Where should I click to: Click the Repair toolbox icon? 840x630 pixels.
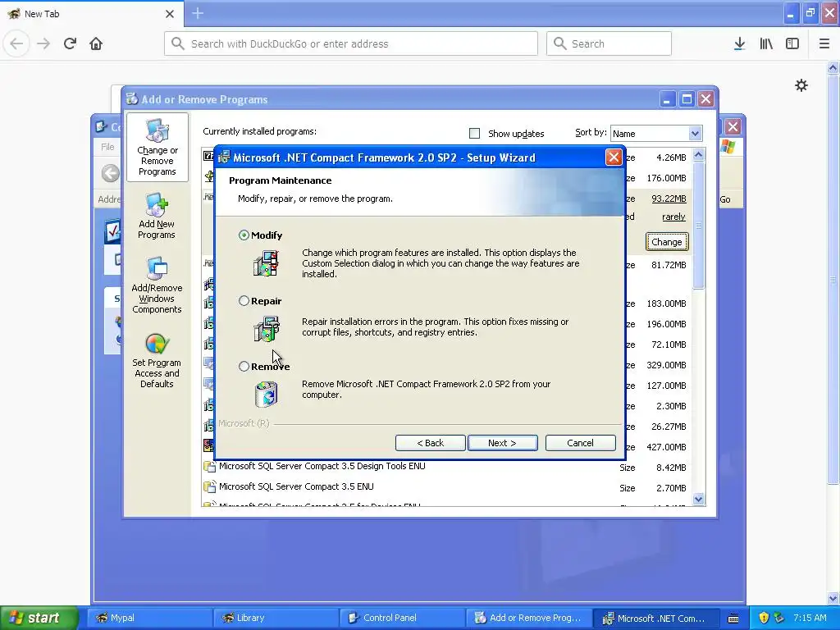tap(267, 328)
